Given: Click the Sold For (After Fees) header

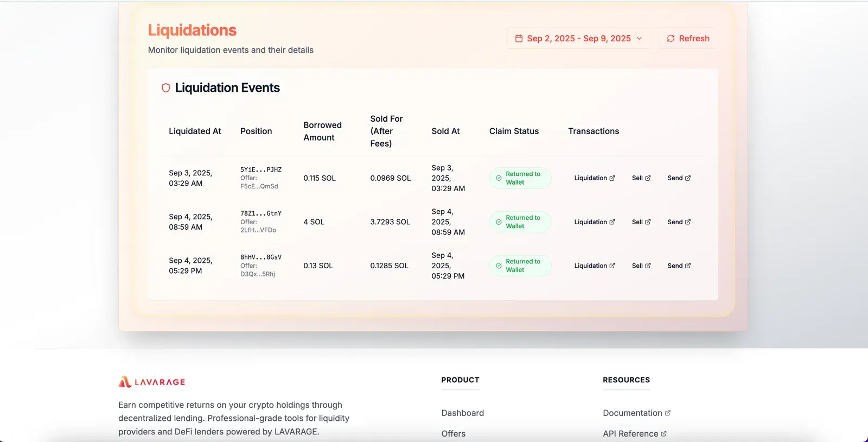Looking at the screenshot, I should point(386,131).
